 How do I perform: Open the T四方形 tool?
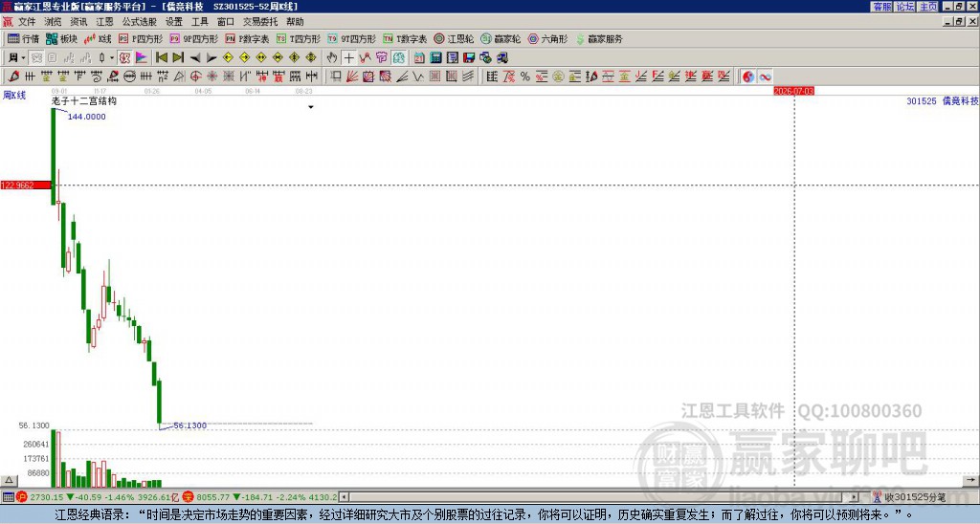[x=299, y=38]
